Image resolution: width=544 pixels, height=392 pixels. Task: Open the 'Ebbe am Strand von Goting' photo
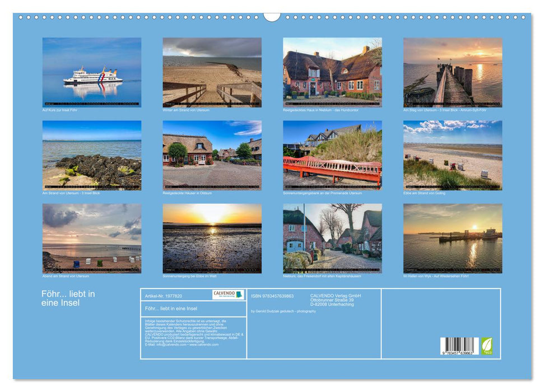click(453, 155)
